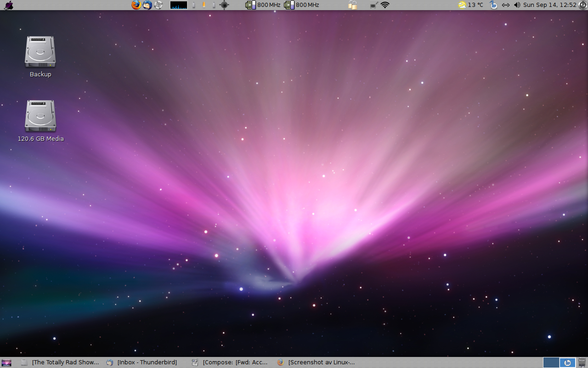588x368 pixels.
Task: Click the Bluetooth tray icon
Action: coord(493,5)
